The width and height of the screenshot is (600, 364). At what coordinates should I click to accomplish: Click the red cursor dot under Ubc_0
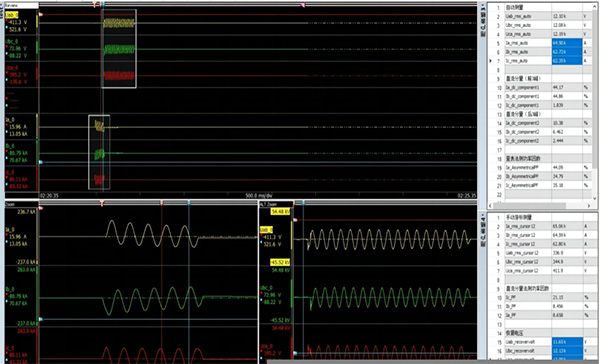7,47
